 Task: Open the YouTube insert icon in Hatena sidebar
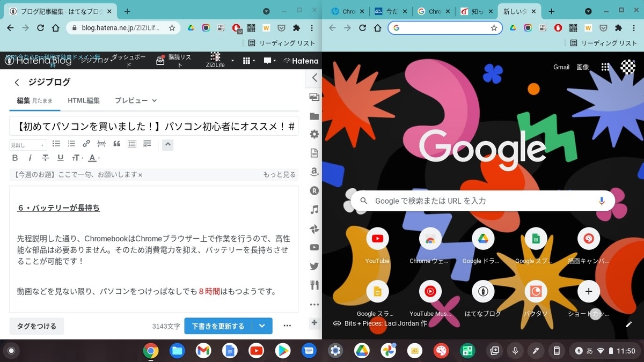pyautogui.click(x=314, y=247)
